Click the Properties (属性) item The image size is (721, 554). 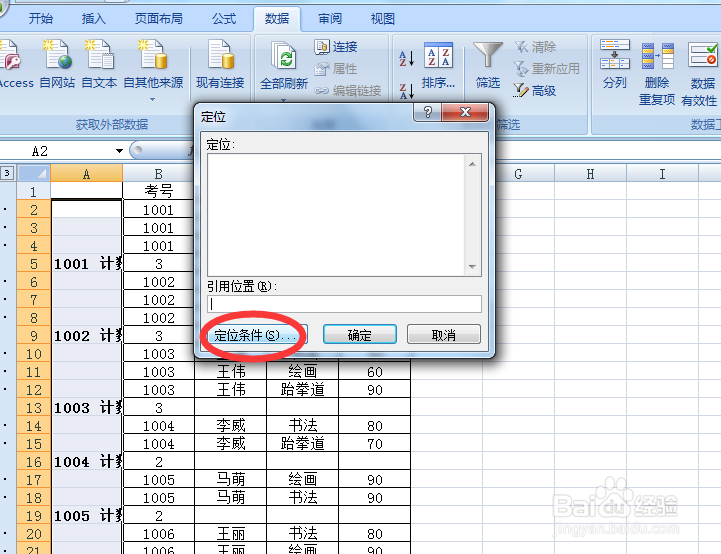pos(336,69)
